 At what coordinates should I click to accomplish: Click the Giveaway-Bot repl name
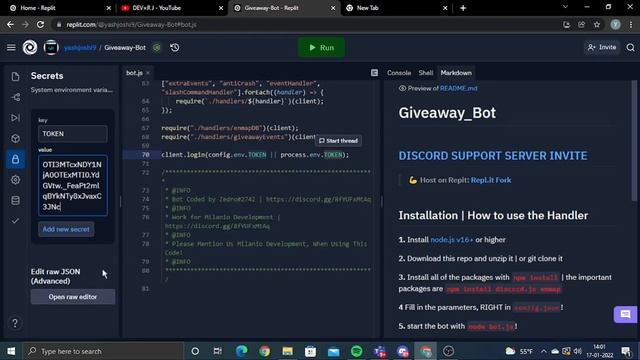tap(125, 48)
